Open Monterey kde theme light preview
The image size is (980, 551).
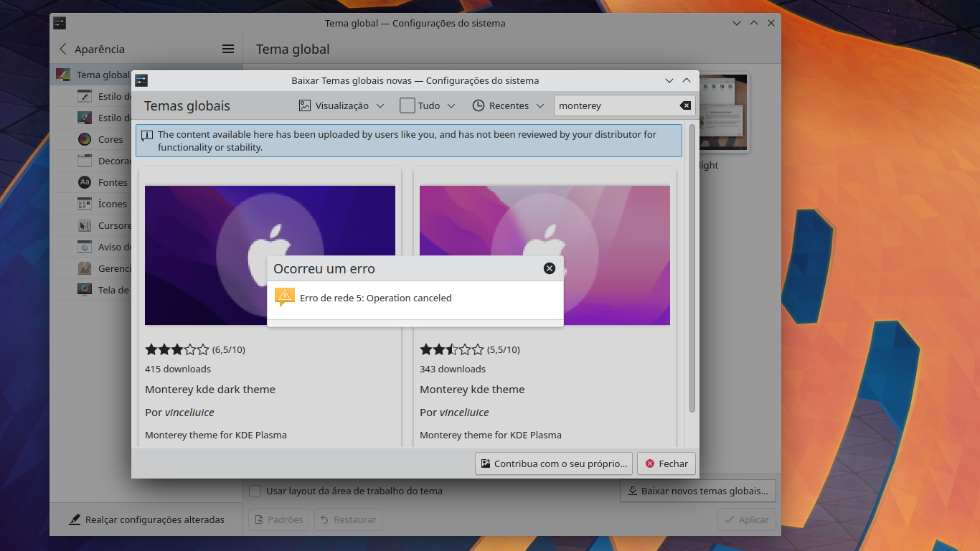[x=545, y=255]
